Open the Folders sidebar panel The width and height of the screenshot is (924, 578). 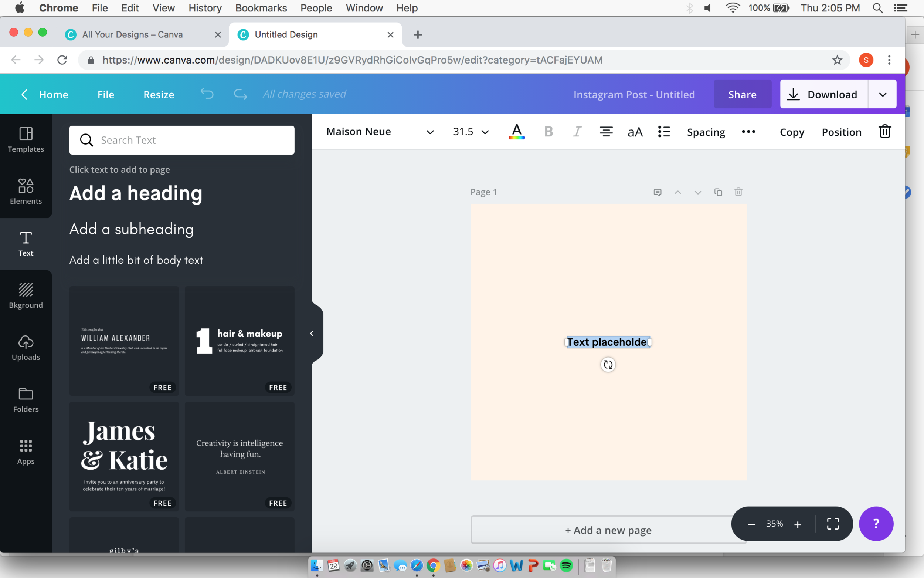click(x=26, y=400)
